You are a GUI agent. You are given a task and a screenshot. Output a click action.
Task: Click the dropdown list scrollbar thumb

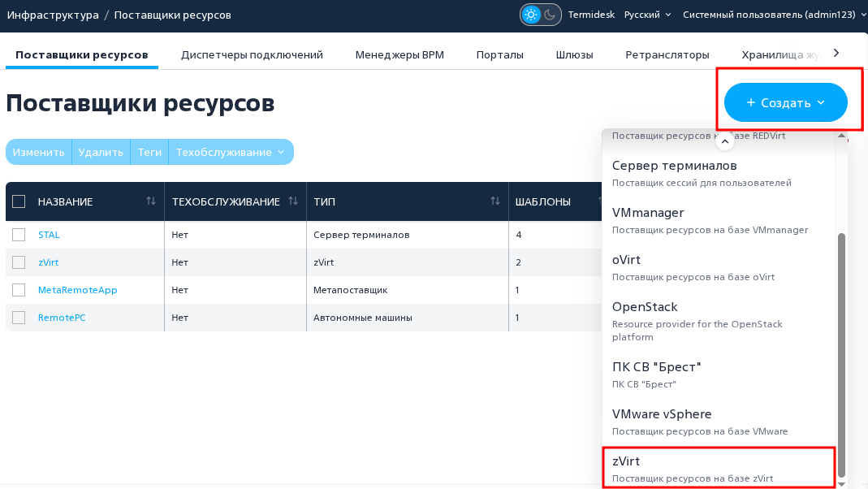(841, 354)
